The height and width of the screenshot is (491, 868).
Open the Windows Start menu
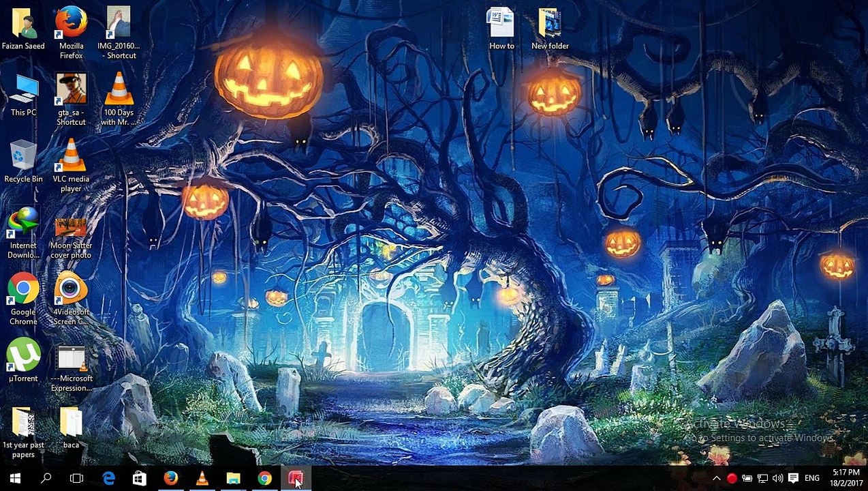click(15, 479)
